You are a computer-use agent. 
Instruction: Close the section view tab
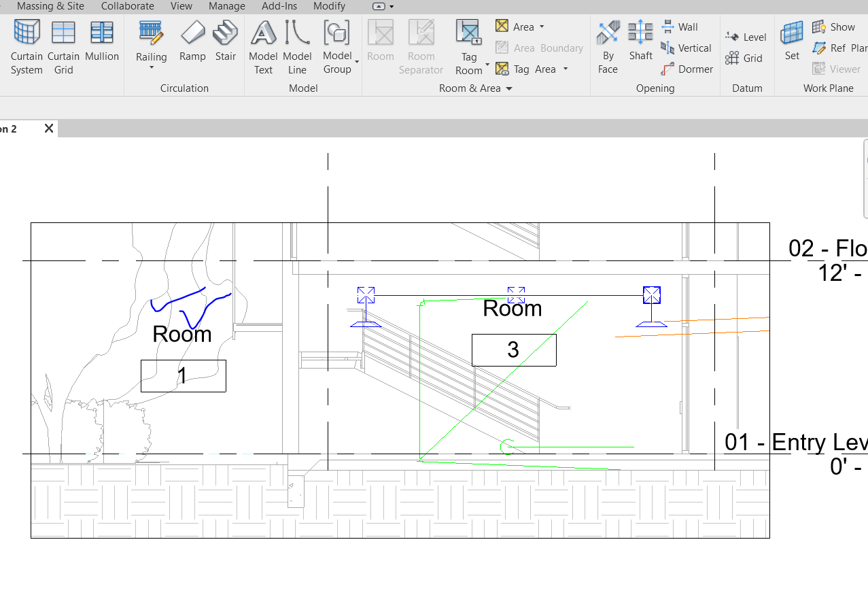tap(49, 129)
